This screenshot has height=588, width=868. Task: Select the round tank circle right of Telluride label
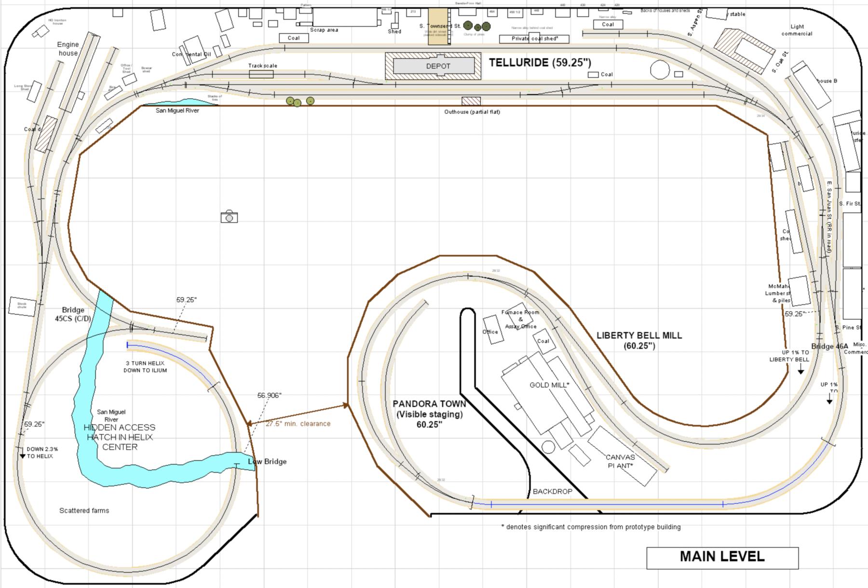click(660, 70)
